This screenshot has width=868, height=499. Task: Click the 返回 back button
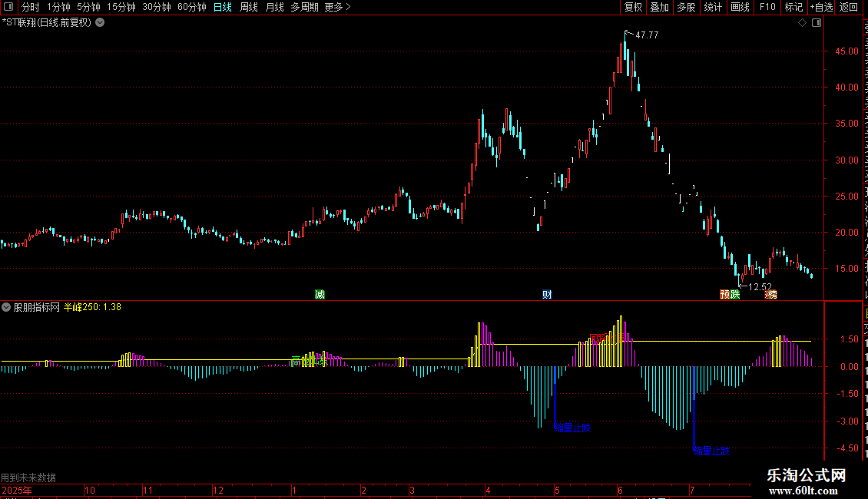pos(848,7)
